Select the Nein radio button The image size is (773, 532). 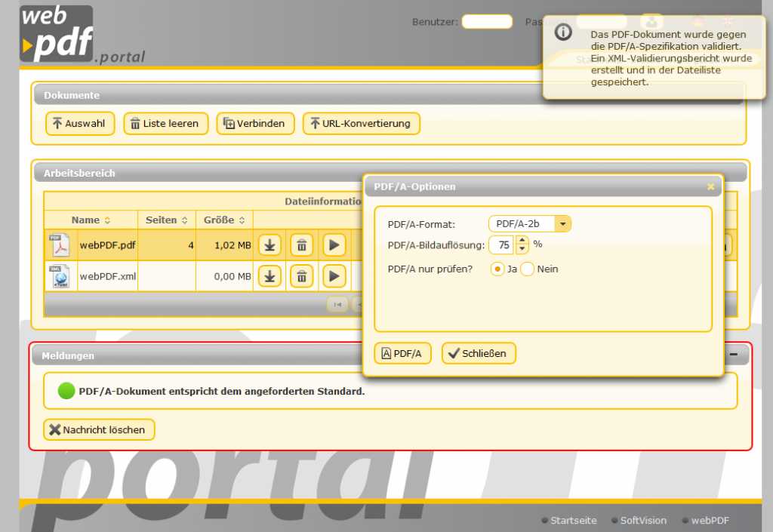[x=527, y=269]
